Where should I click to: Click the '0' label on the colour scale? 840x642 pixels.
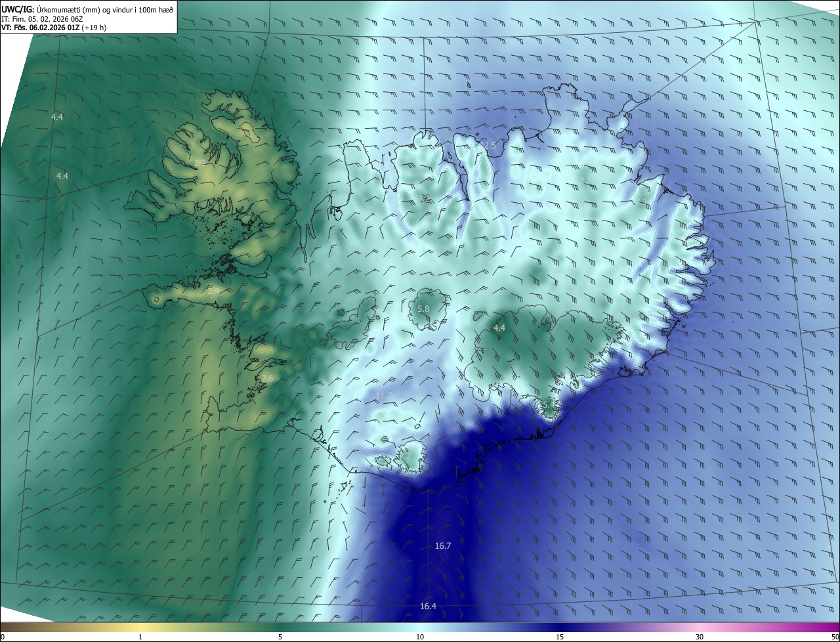click(x=3, y=637)
